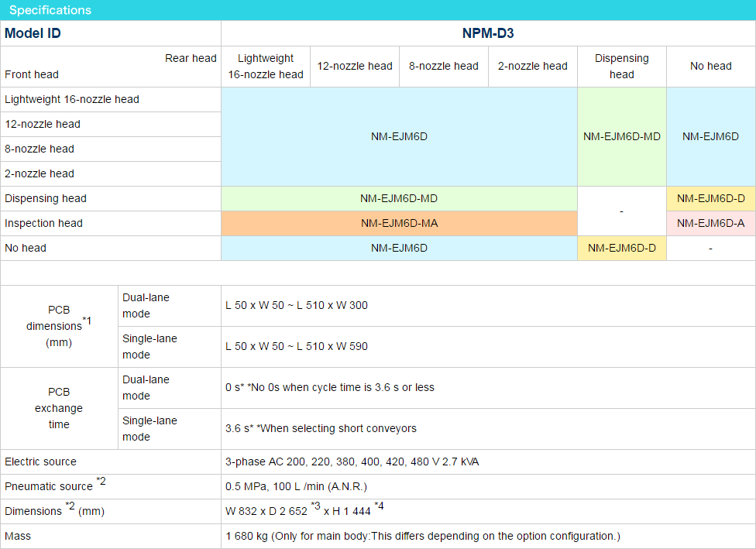
Task: Click the Lightweight 16-nozzle head front row label
Action: click(72, 99)
